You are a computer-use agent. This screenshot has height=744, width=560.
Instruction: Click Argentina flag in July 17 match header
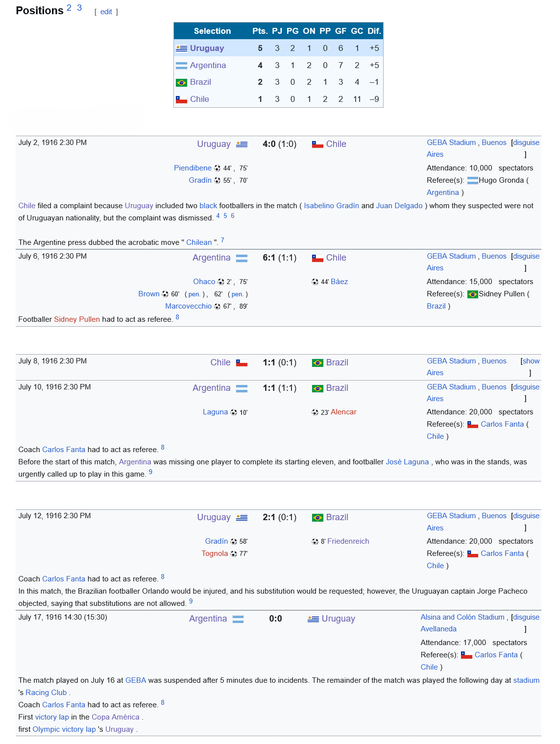tap(238, 619)
